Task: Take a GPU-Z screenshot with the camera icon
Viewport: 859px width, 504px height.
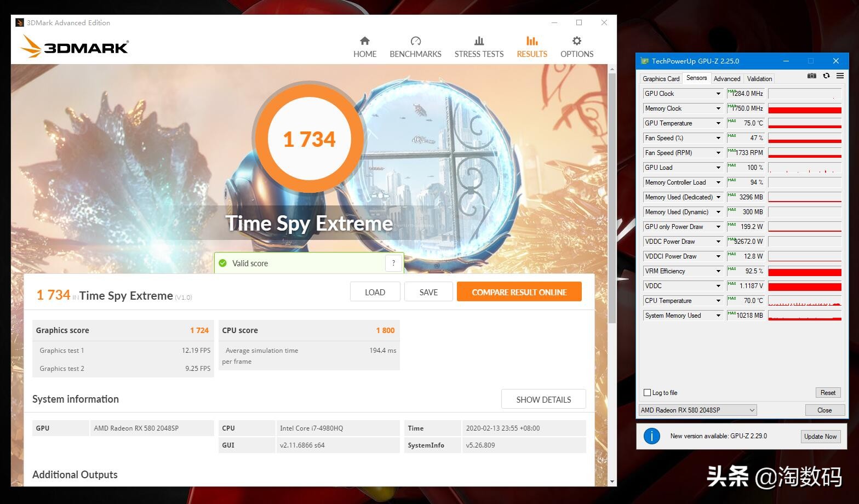Action: coord(812,76)
